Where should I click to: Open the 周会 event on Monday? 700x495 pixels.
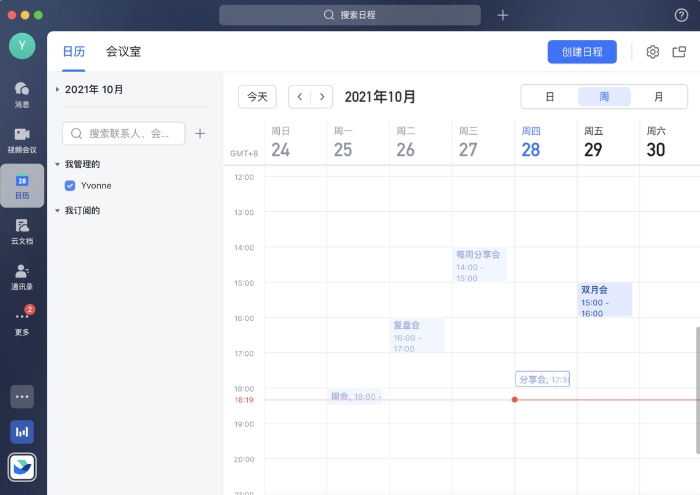(355, 396)
